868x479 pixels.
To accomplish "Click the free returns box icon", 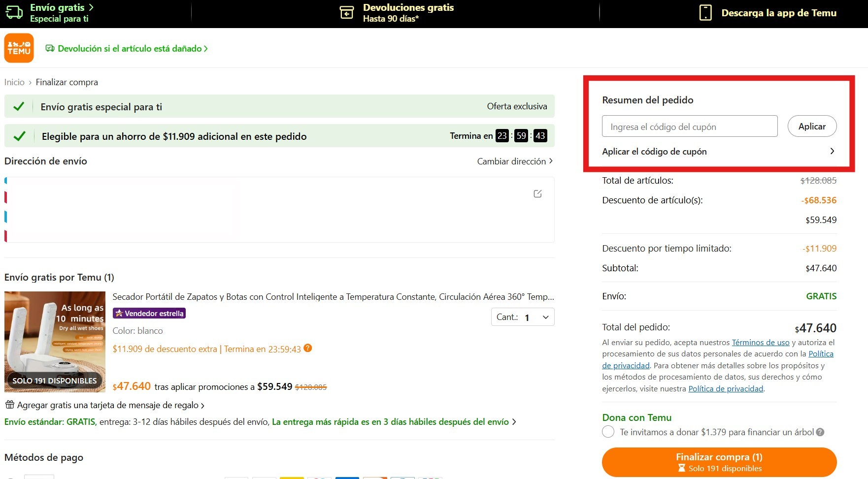I will tap(347, 13).
